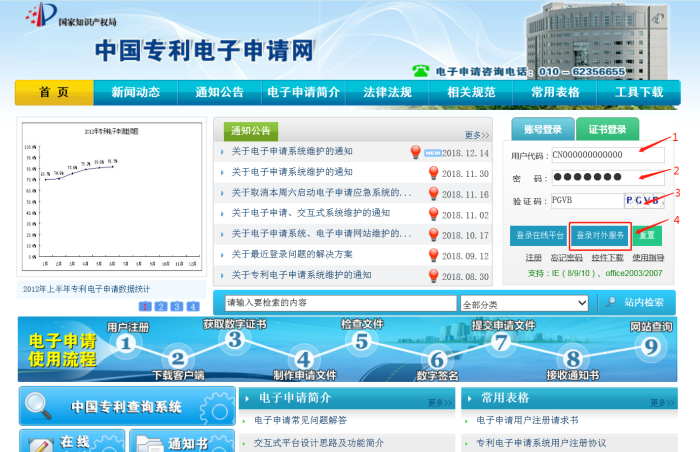Open 首页 in navigation bar
Viewport: 700px width, 452px height.
pos(54,92)
